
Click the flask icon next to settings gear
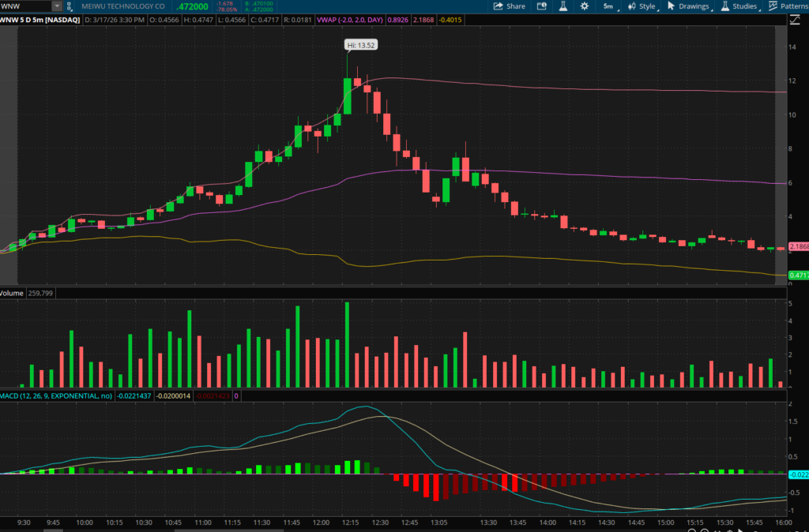coord(563,6)
